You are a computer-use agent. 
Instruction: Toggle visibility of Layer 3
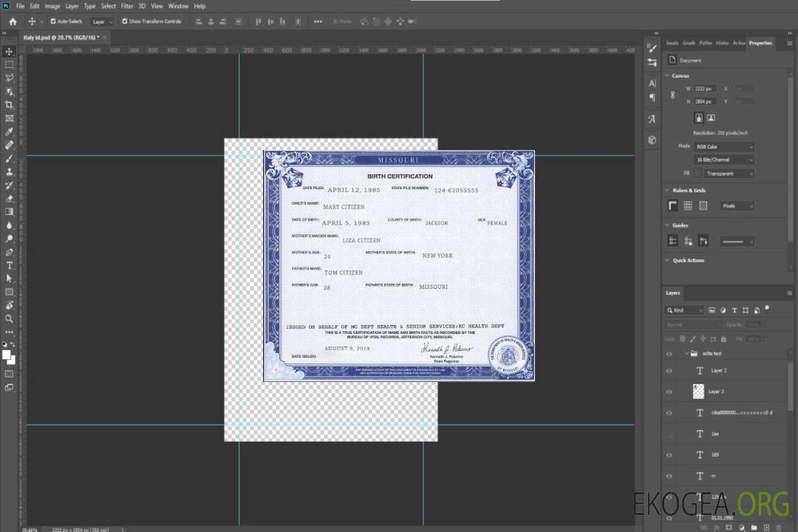click(x=669, y=392)
